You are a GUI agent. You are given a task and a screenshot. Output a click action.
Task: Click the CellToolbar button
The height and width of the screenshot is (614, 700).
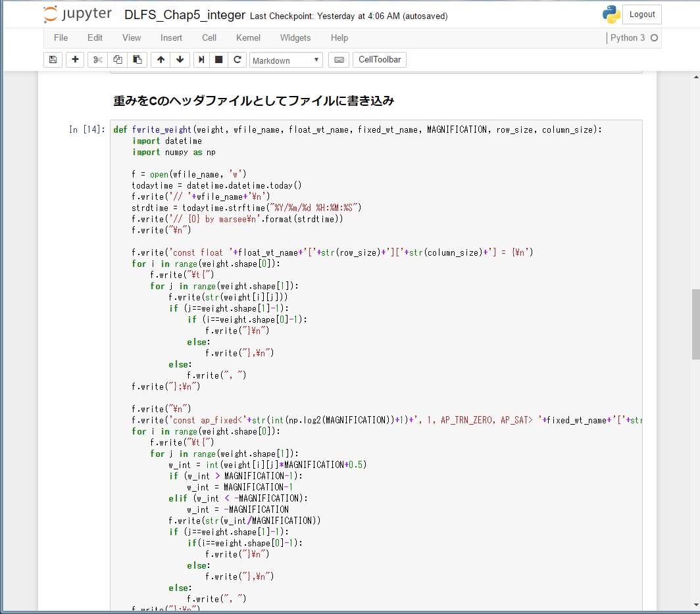point(380,60)
